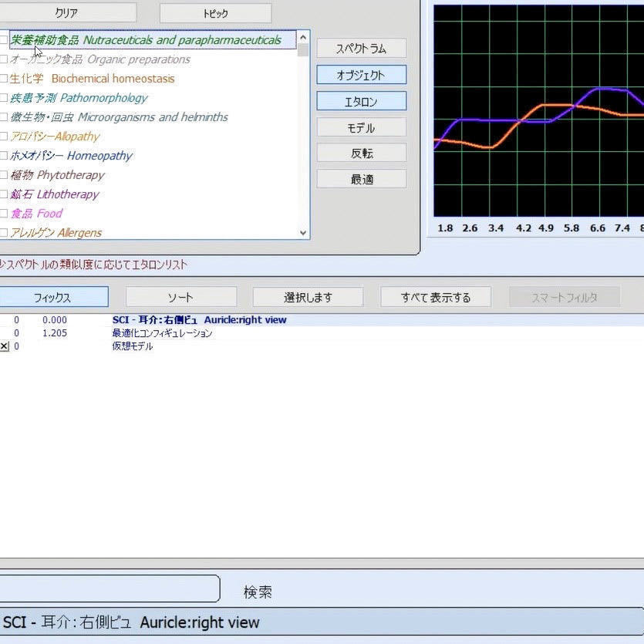The width and height of the screenshot is (644, 644).
Task: Select the Homeopathy list entry
Action: (71, 156)
